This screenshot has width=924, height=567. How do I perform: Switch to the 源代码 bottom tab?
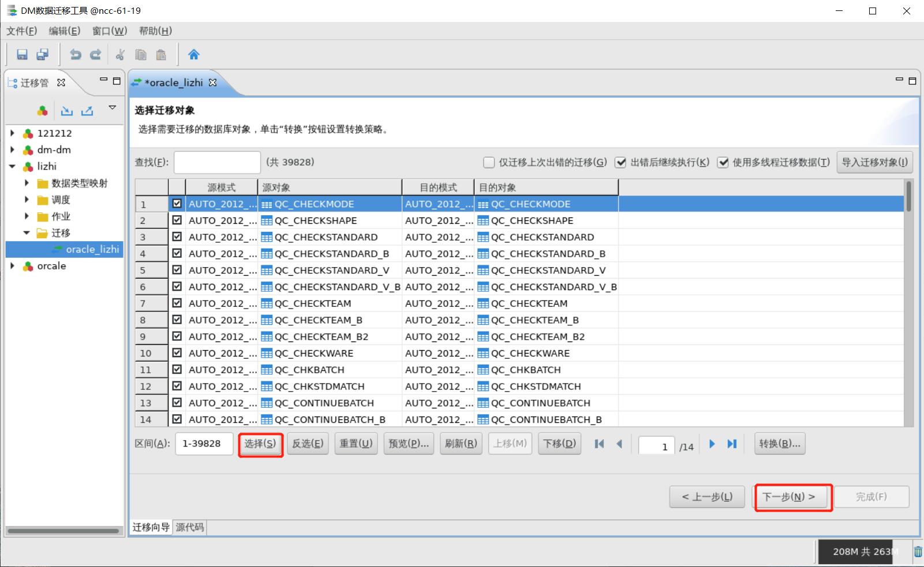pyautogui.click(x=190, y=527)
